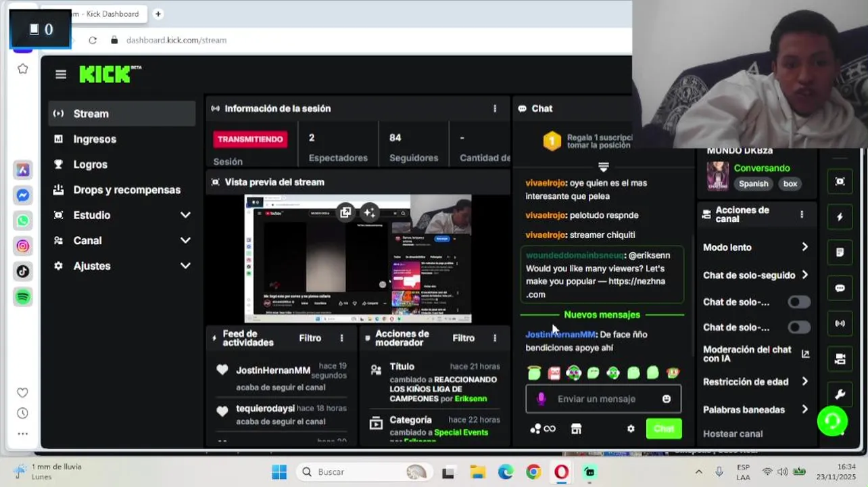
Task: Open Moderación del chat con IA
Action: pos(756,354)
